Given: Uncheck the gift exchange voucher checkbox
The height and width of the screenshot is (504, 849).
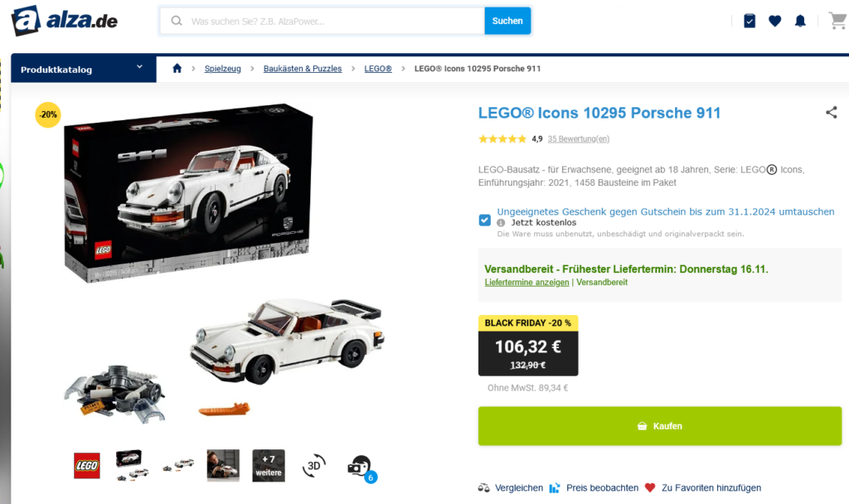Looking at the screenshot, I should (x=484, y=220).
